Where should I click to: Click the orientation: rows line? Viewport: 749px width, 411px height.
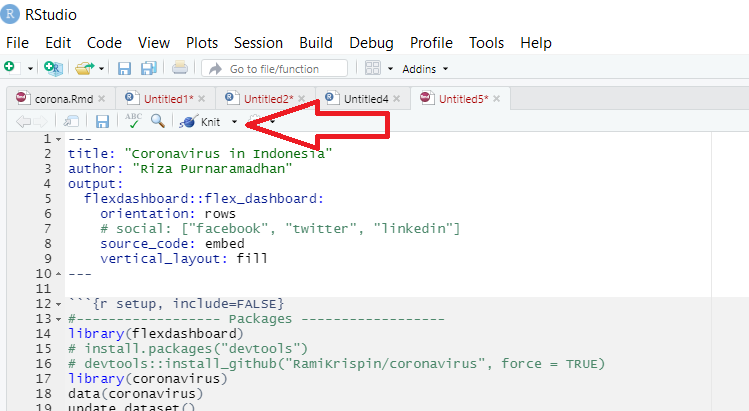[168, 214]
